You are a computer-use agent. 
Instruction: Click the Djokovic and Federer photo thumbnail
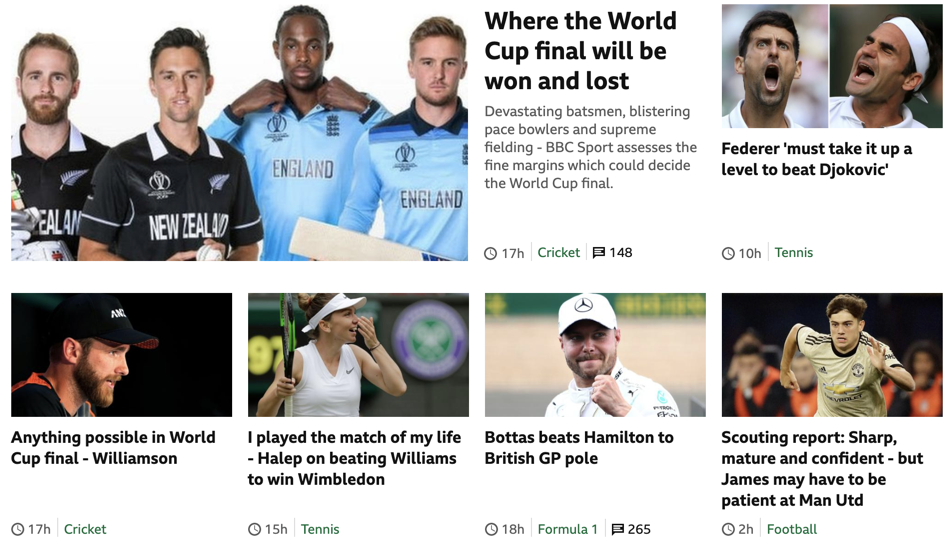[x=832, y=66]
